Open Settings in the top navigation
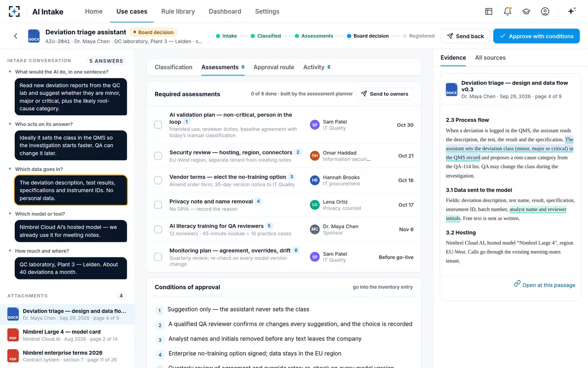 point(267,11)
